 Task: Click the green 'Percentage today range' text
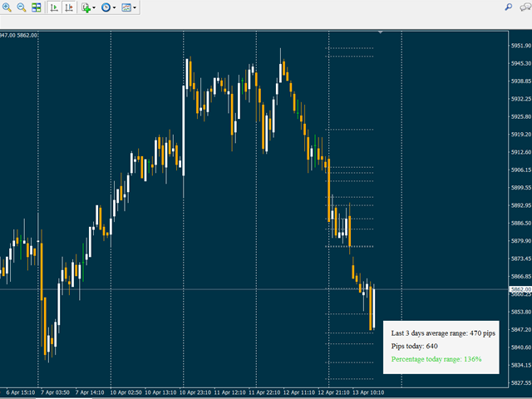click(x=436, y=359)
